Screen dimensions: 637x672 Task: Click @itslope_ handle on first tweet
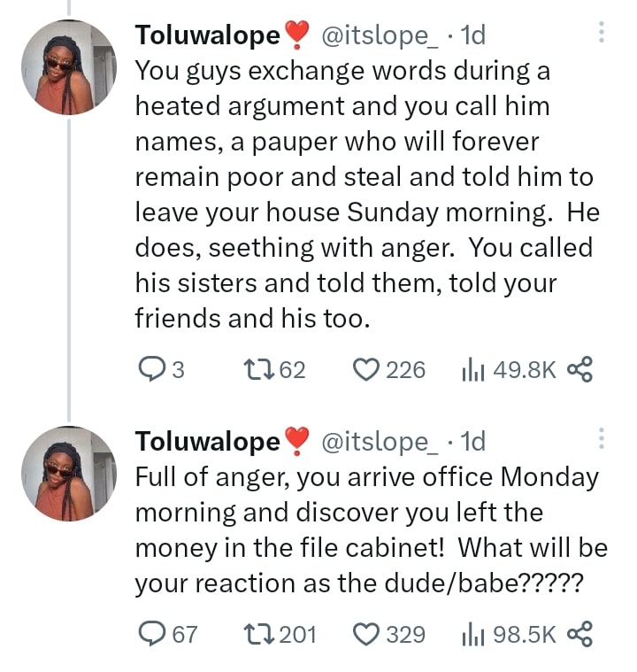(x=379, y=35)
